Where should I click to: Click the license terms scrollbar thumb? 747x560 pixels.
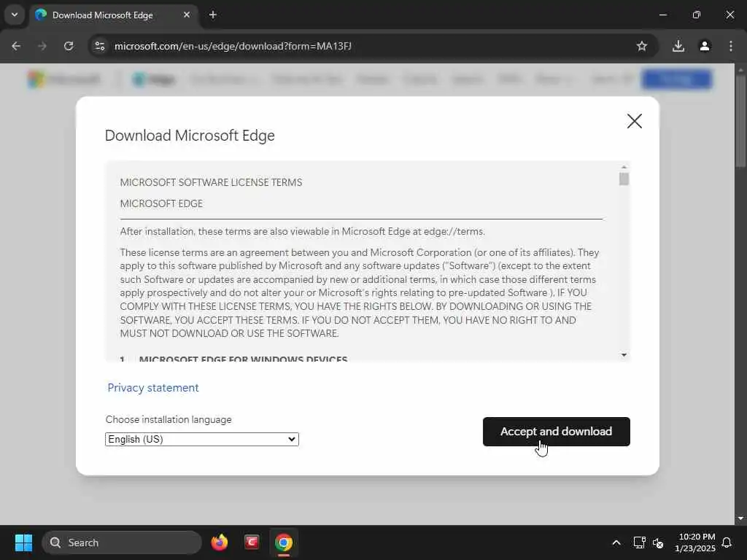pos(624,179)
